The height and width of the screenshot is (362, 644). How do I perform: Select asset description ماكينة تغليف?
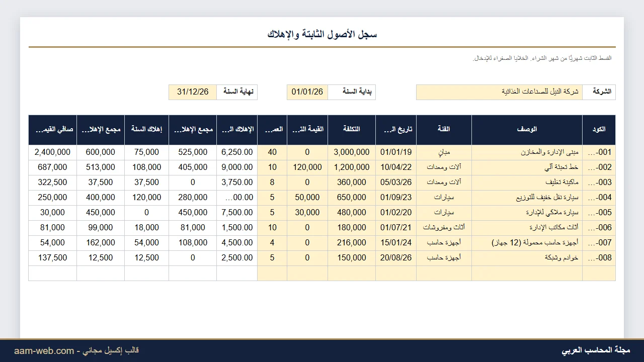coord(527,183)
